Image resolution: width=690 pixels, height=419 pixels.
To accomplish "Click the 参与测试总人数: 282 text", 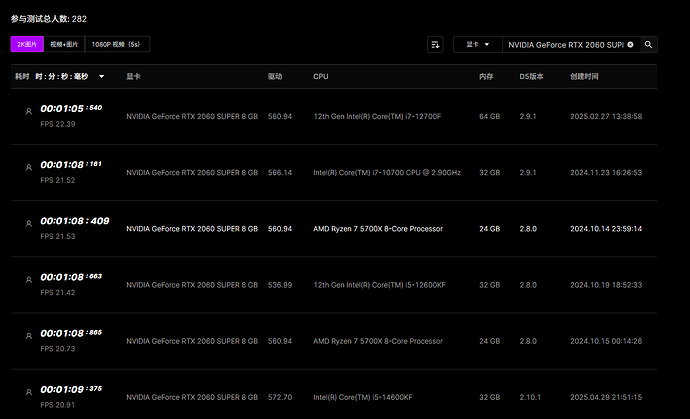I will [49, 19].
